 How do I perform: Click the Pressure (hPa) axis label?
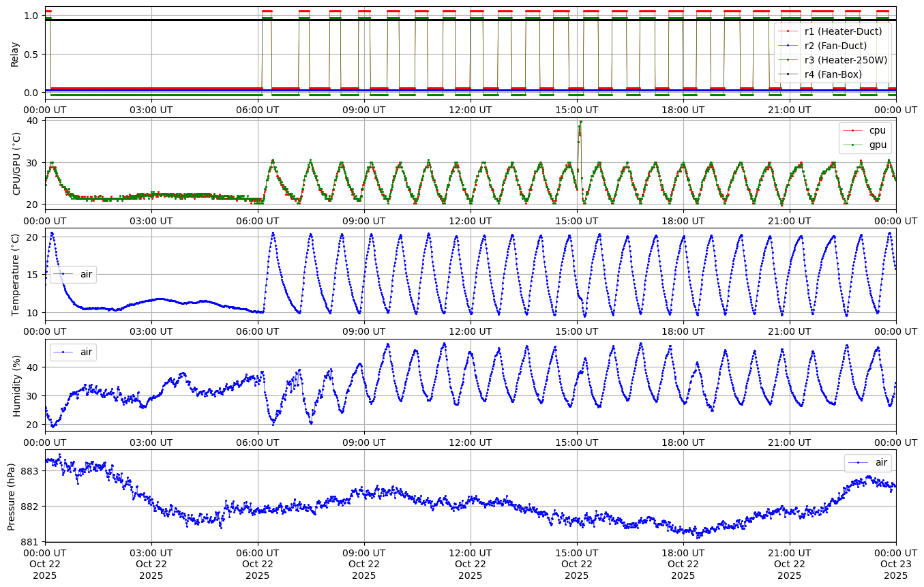tap(12, 496)
